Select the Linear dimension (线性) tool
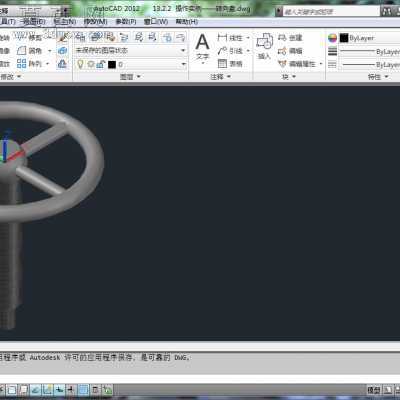This screenshot has height=400, width=400. click(x=230, y=37)
